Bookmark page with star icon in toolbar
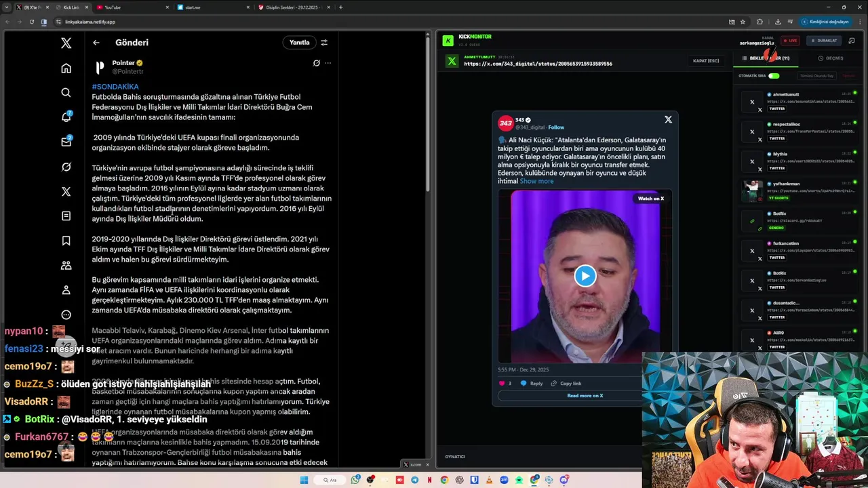Screen dimensions: 868x488 click(743, 22)
